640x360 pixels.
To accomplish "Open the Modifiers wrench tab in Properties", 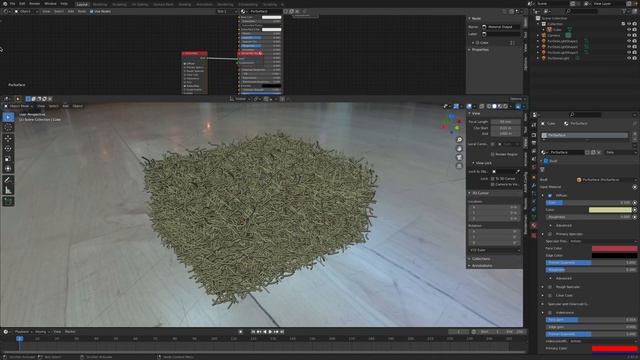I will pyautogui.click(x=534, y=186).
